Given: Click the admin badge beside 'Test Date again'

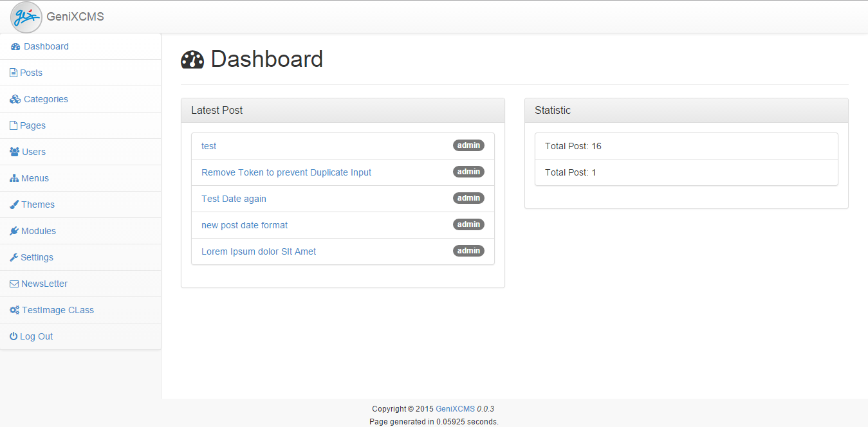Looking at the screenshot, I should pos(468,197).
